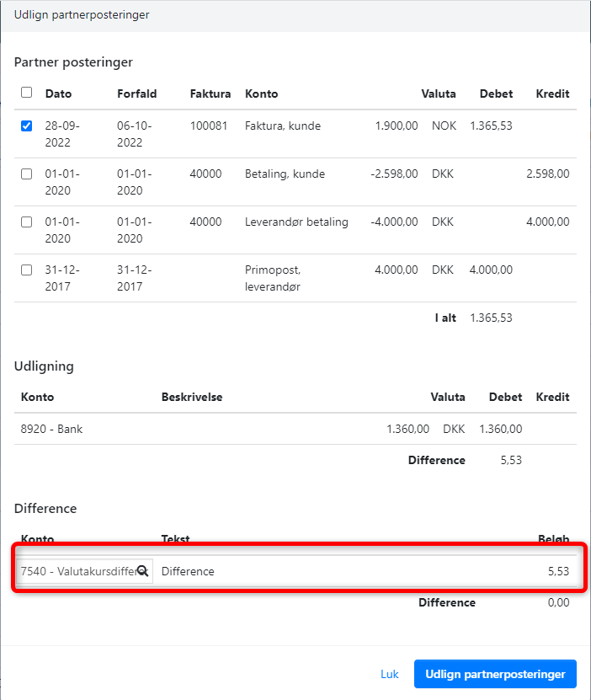Screen dimensions: 591x700
Task: Select the Primopost, leverandør row checkbox
Action: 26,270
